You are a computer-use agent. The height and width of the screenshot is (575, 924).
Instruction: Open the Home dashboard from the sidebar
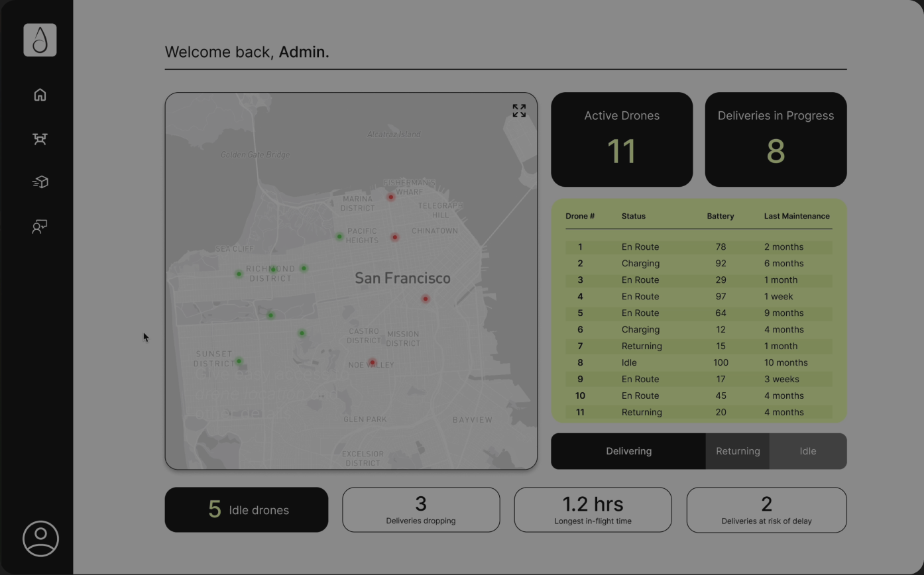(40, 95)
